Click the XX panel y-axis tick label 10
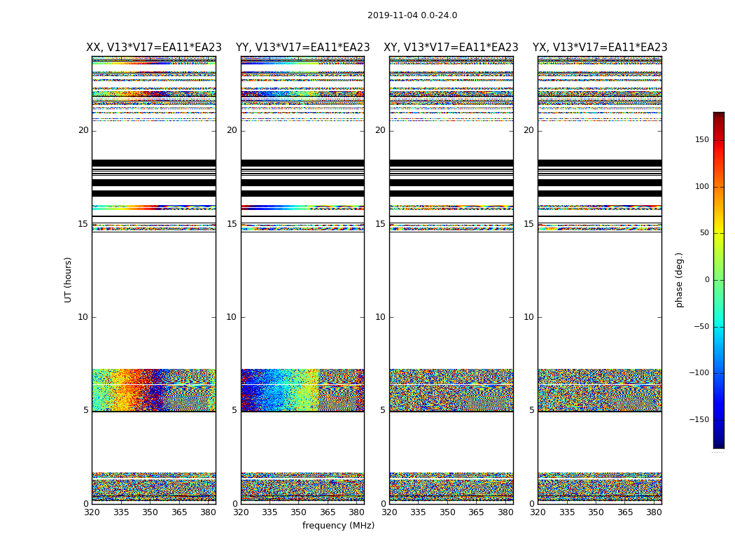 click(83, 317)
